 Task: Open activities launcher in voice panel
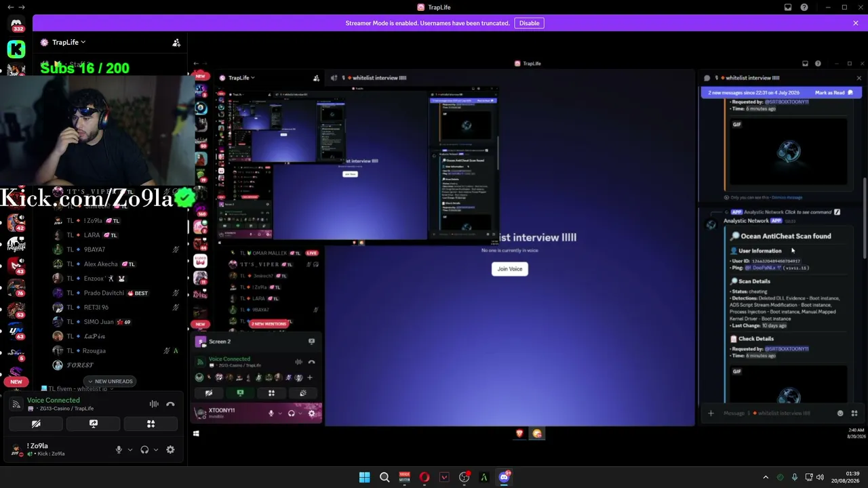(151, 424)
